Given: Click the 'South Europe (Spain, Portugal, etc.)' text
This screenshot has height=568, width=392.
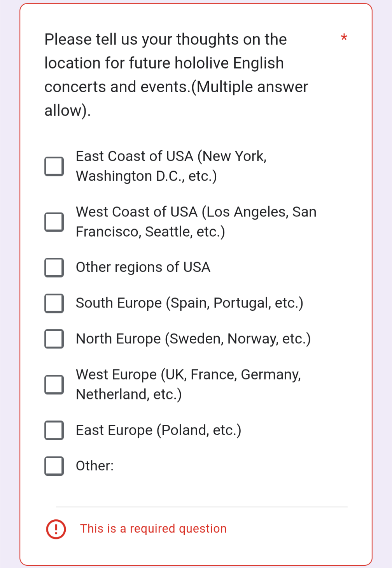Looking at the screenshot, I should [x=189, y=303].
